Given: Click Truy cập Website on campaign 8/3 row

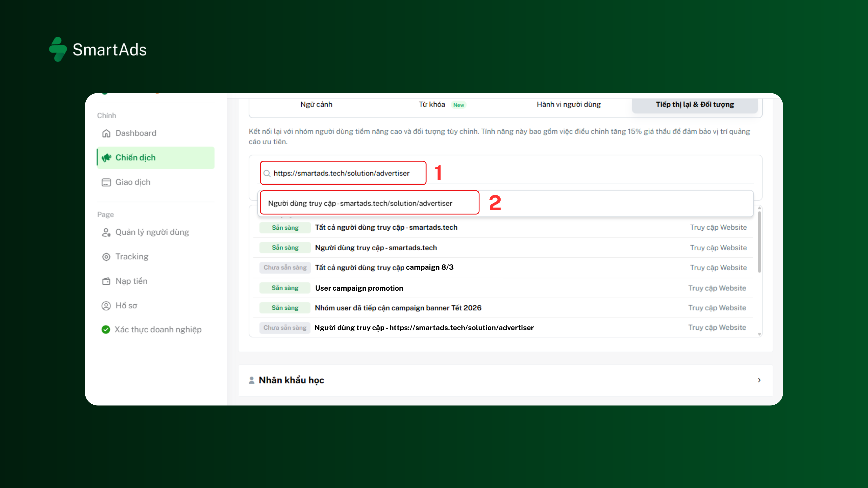Looking at the screenshot, I should 718,268.
